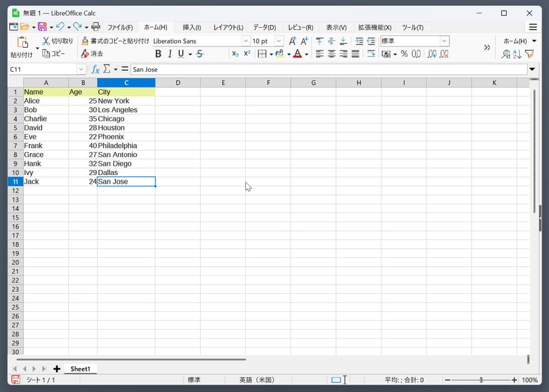Switch to the データ(D) data tab
549x392 pixels.
point(264,27)
